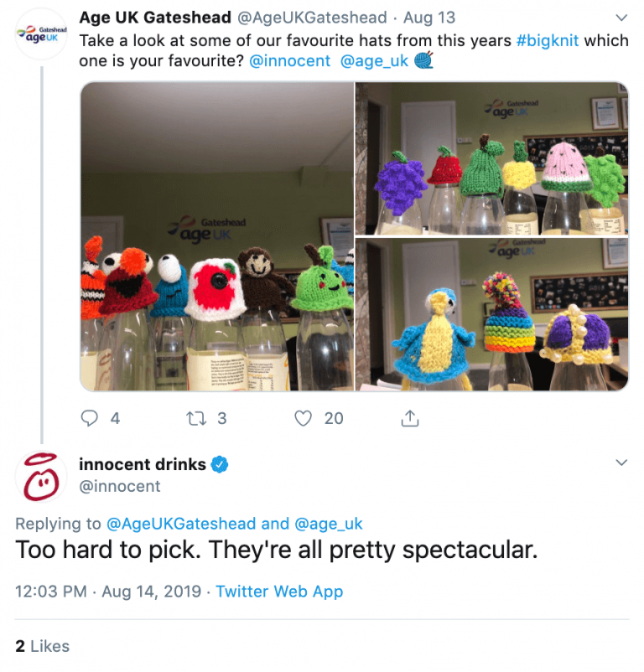Expand the Age UK tweet options chevron
This screenshot has width=644, height=672.
(x=621, y=18)
